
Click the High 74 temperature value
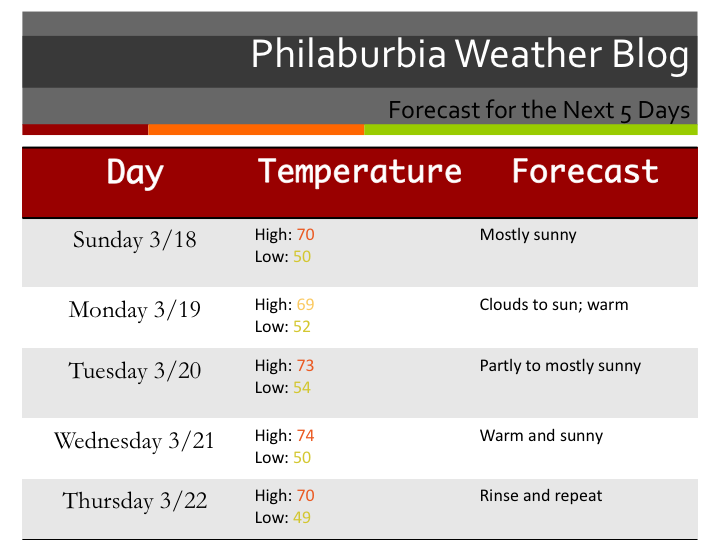click(x=305, y=436)
